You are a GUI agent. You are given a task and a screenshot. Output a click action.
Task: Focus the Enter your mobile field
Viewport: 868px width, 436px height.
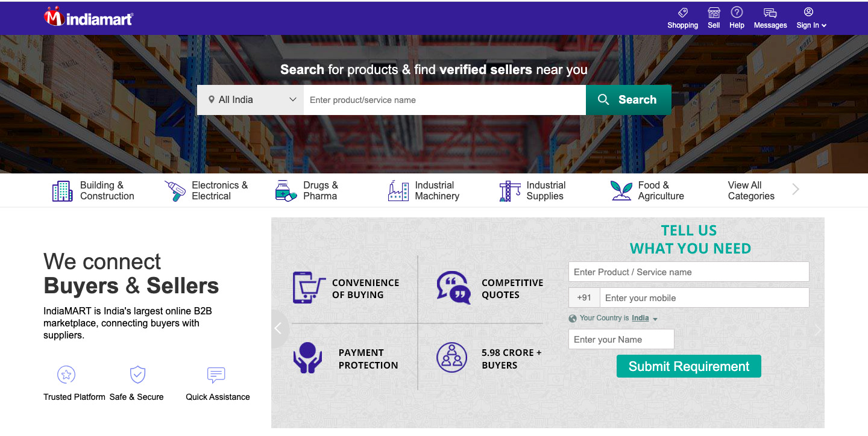(705, 298)
